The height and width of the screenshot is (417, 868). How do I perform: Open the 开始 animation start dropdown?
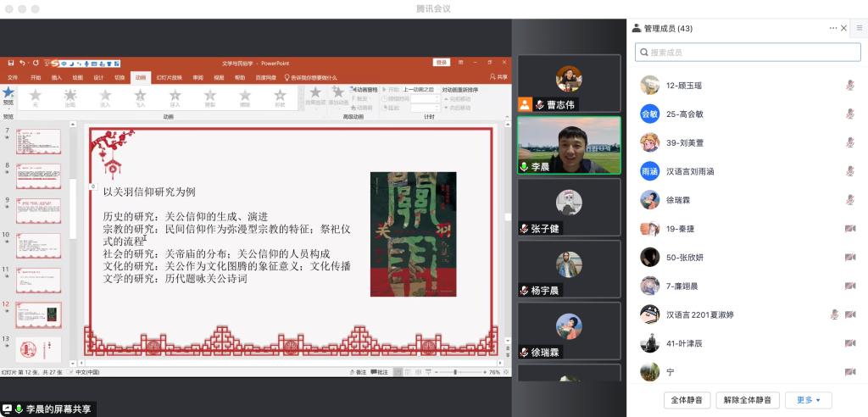[x=417, y=89]
